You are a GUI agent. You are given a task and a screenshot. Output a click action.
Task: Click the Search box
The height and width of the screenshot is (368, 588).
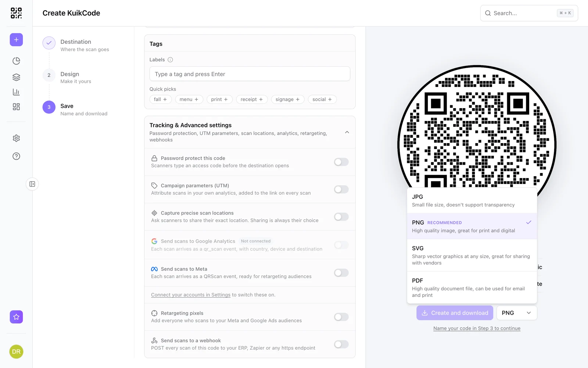pyautogui.click(x=529, y=13)
